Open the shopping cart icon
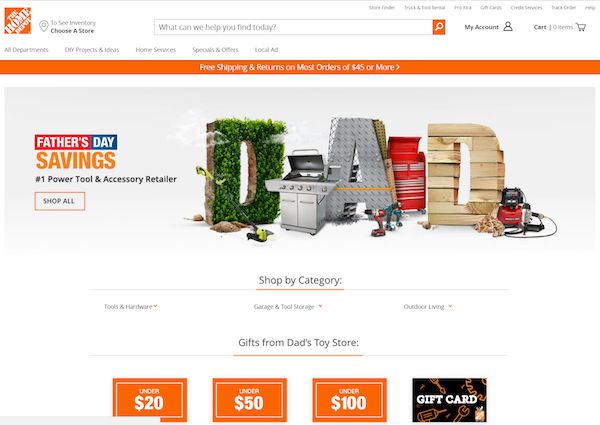 coord(580,27)
